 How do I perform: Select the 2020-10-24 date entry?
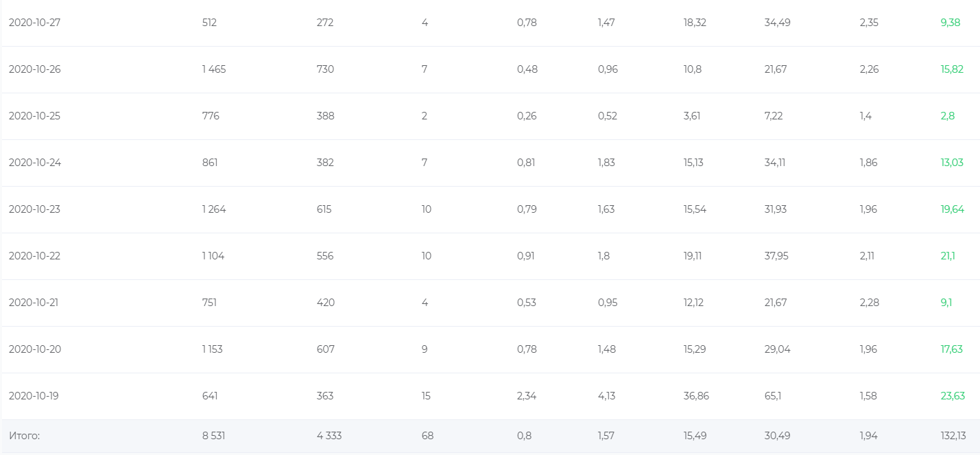[x=34, y=163]
